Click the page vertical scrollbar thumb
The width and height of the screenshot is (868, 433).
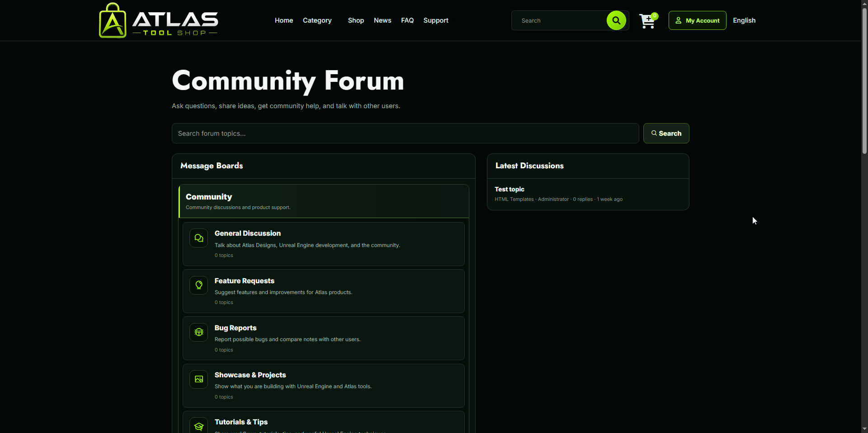click(864, 81)
